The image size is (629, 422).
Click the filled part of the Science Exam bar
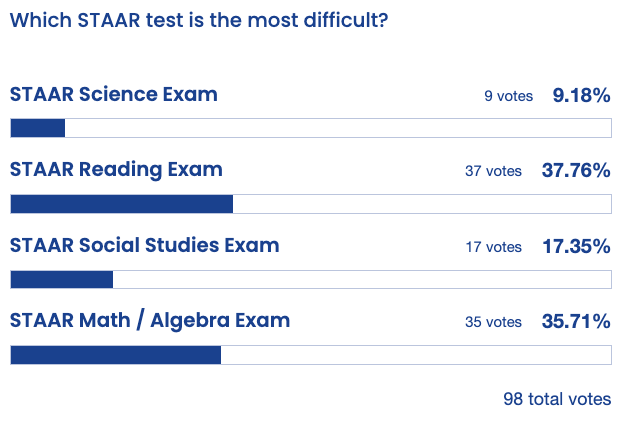coord(37,128)
